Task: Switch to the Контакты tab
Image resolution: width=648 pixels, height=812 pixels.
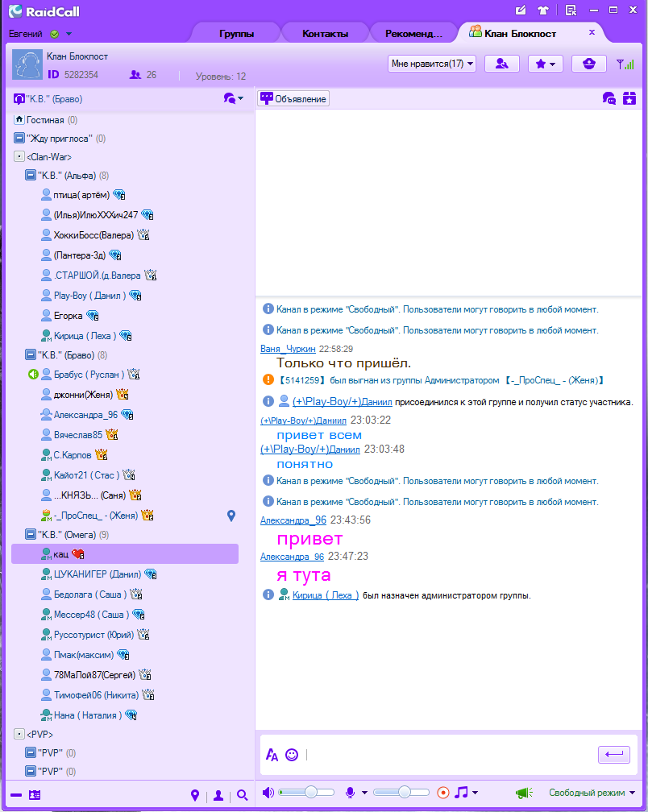Action: 326,34
